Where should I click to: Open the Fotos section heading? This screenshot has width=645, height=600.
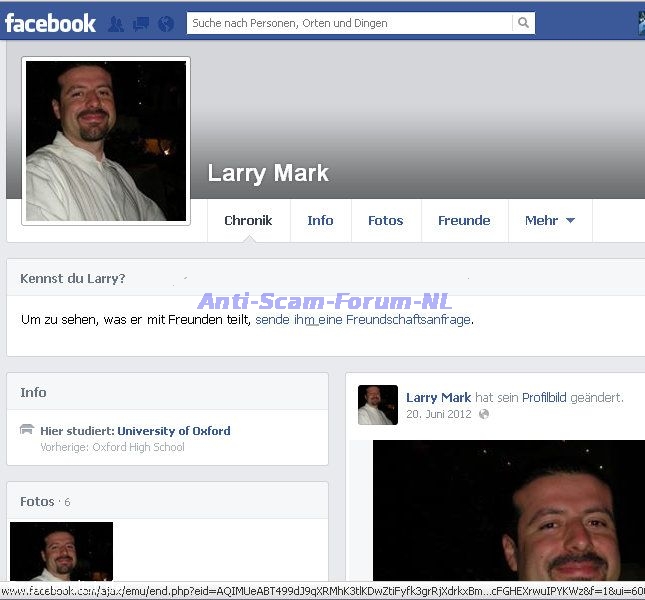[x=37, y=501]
